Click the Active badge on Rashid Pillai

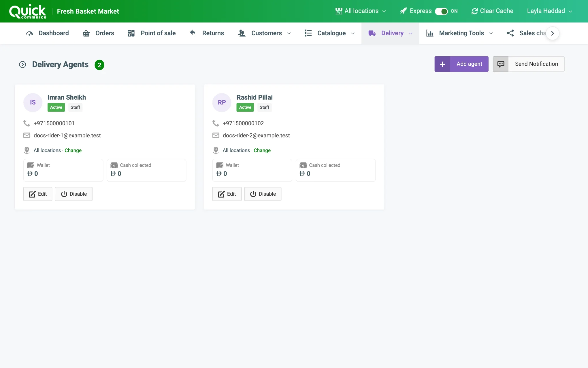click(x=245, y=107)
